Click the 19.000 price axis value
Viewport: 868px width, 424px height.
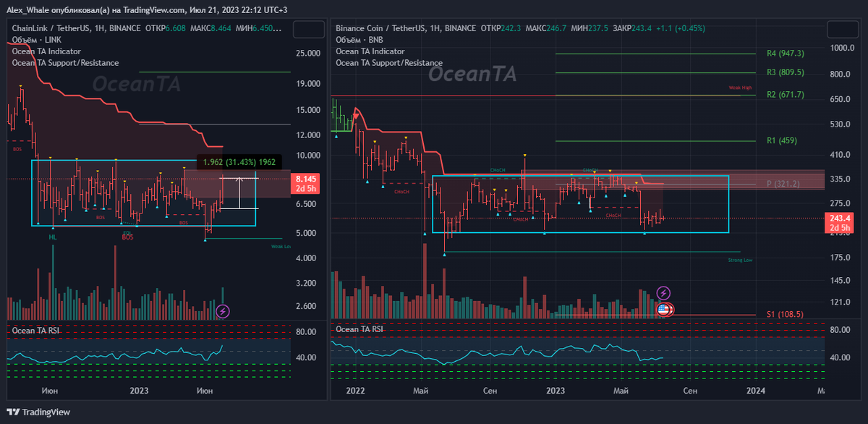pyautogui.click(x=308, y=84)
